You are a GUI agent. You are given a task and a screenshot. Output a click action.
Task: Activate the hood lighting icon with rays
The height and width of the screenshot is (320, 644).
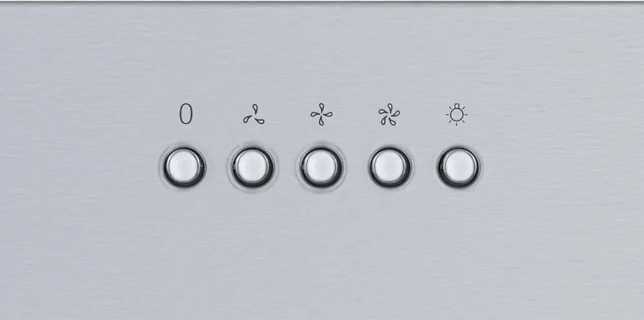(457, 114)
